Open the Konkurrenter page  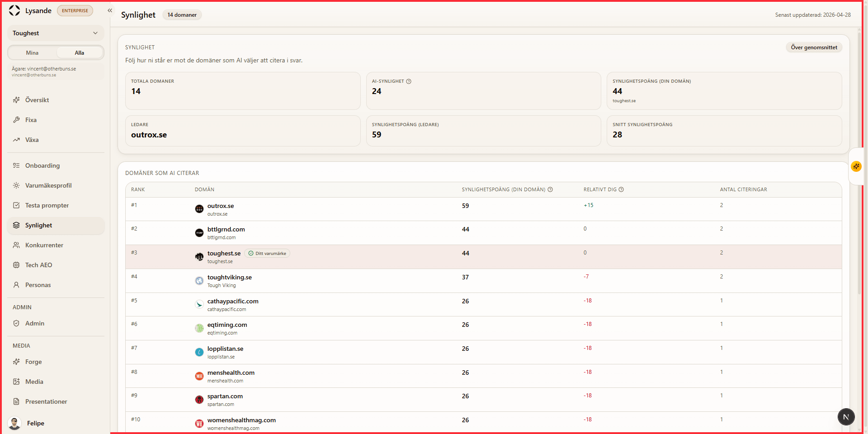click(56, 245)
